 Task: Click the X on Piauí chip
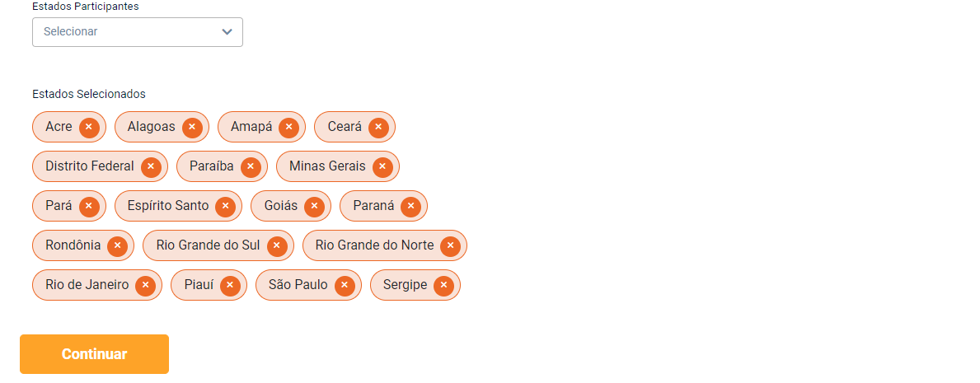[230, 285]
